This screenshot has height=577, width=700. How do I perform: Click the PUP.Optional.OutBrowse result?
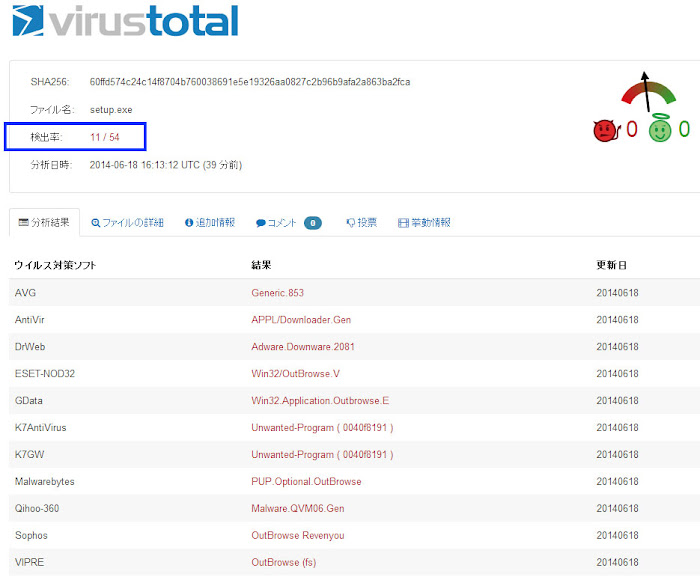click(x=306, y=481)
